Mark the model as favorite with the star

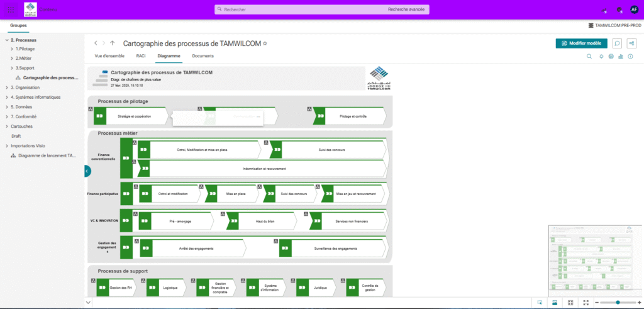pos(265,43)
